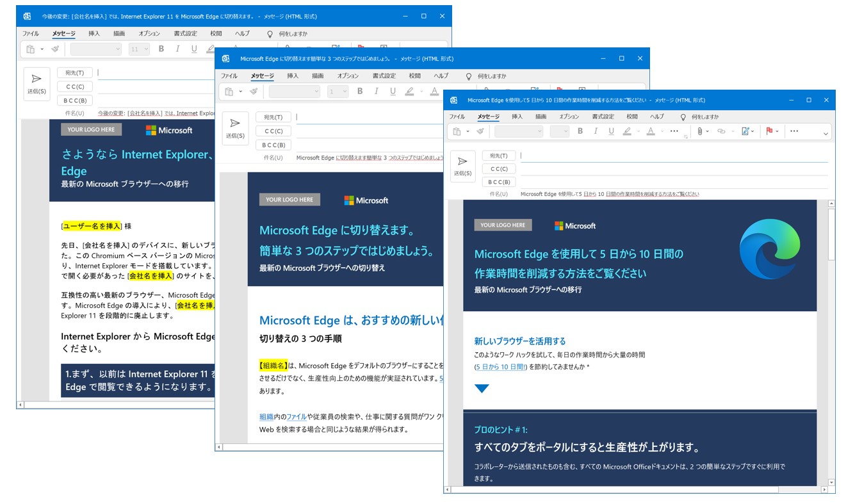846x504 pixels.
Task: Toggle bold in the middle window toolbar
Action: click(x=360, y=92)
